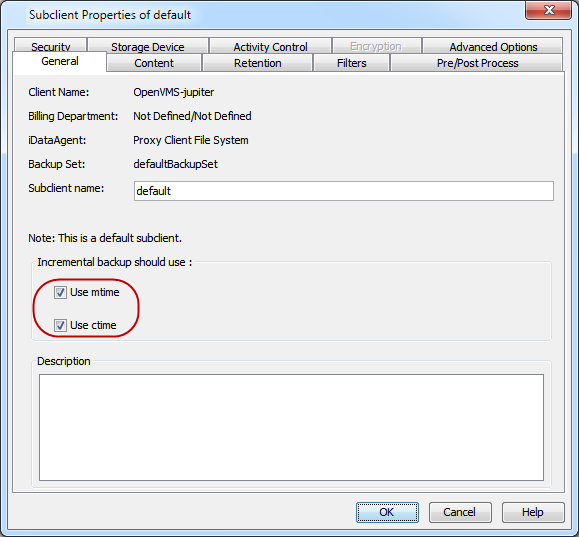Click the Subclient name text field
The height and width of the screenshot is (537, 579).
(344, 191)
